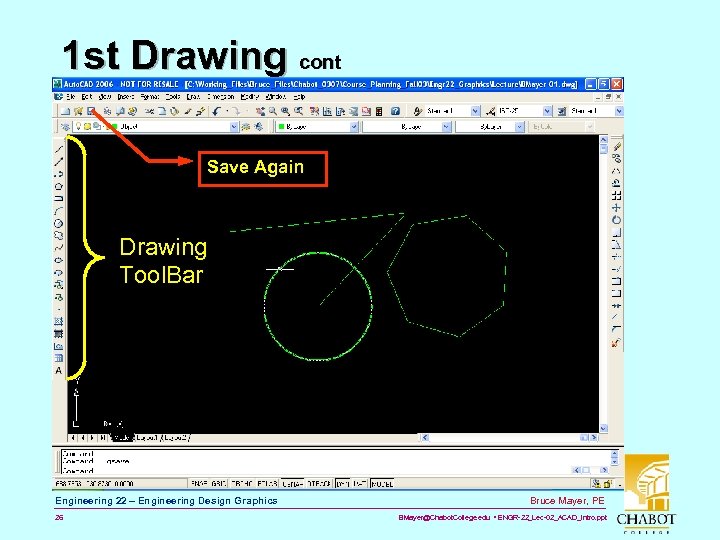720x540 pixels.
Task: Select the Polygon tool in Draw toolbar
Action: pos(59,186)
